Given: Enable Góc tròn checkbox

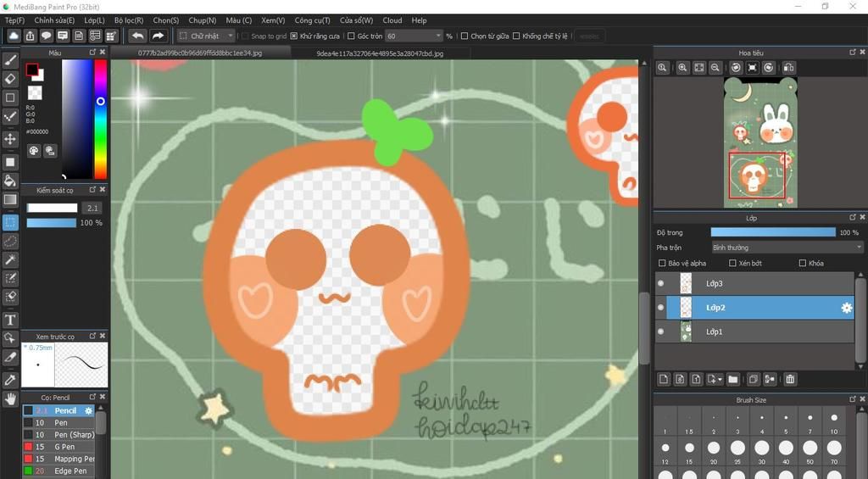Looking at the screenshot, I should [351, 36].
